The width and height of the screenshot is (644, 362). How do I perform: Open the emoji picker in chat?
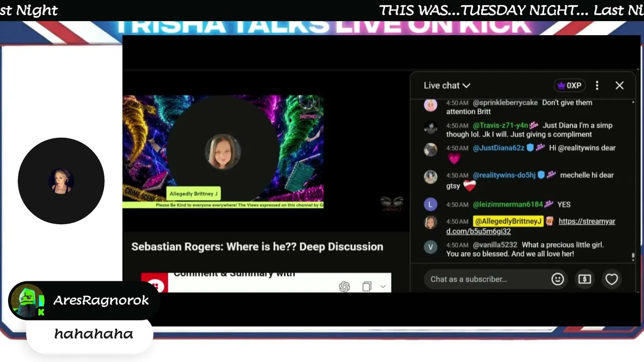point(557,279)
